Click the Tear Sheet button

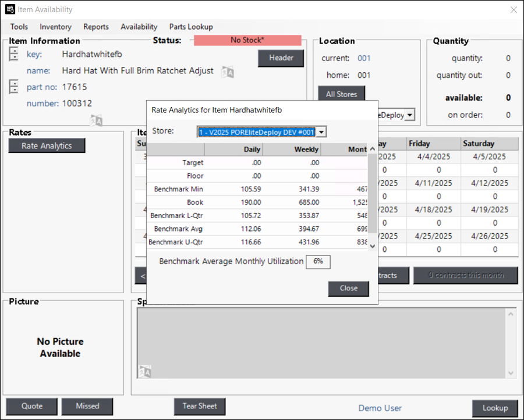200,406
